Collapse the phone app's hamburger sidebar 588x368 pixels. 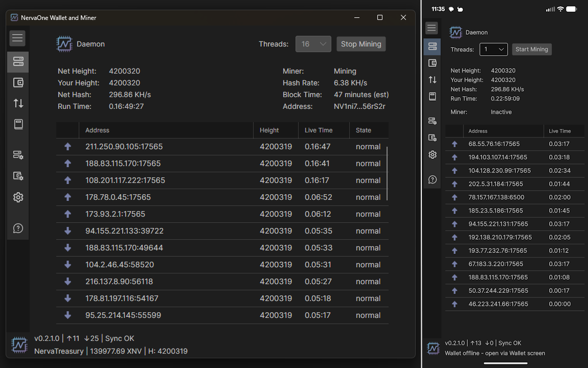(432, 28)
